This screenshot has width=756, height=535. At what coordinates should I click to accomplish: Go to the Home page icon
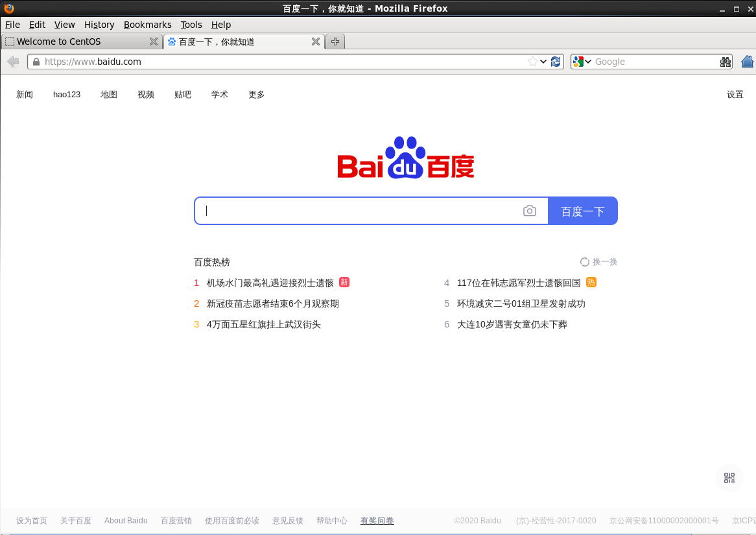[748, 61]
